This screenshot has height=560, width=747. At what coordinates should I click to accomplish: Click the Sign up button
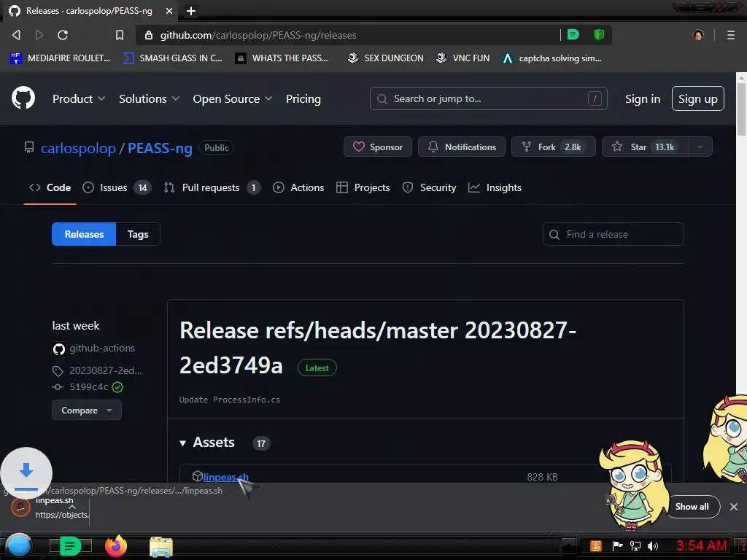[698, 98]
